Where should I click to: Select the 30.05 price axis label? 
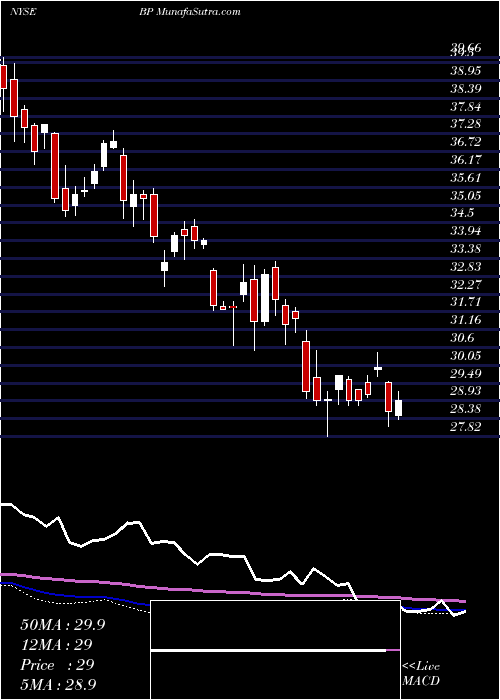465,355
